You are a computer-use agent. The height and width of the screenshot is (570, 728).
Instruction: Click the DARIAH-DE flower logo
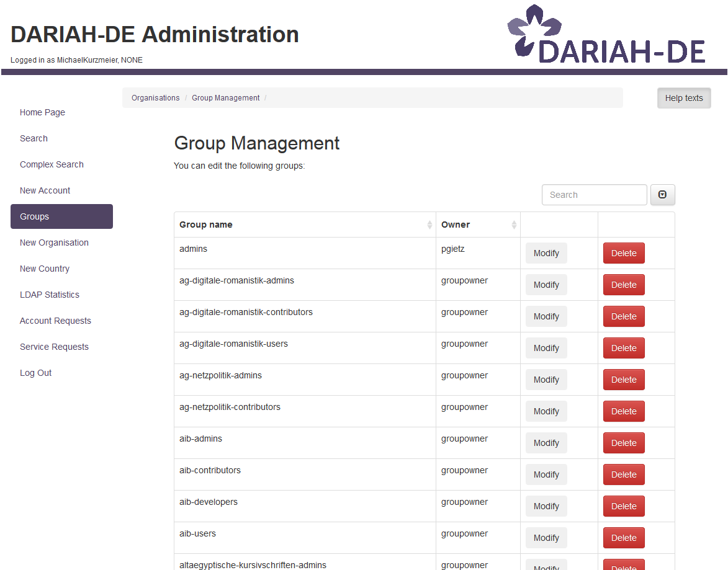click(x=533, y=30)
